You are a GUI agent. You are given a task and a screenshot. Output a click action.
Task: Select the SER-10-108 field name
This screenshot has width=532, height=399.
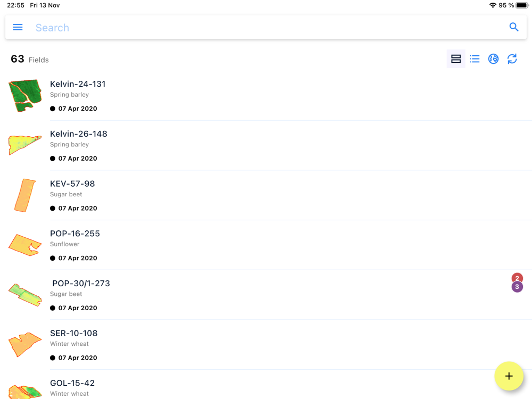[x=73, y=333]
